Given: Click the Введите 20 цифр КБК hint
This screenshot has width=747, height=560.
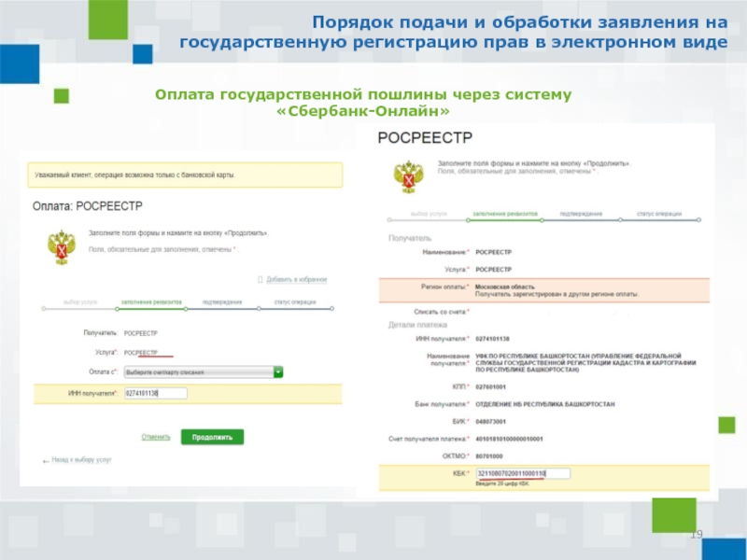Looking at the screenshot, I should click(x=502, y=483).
